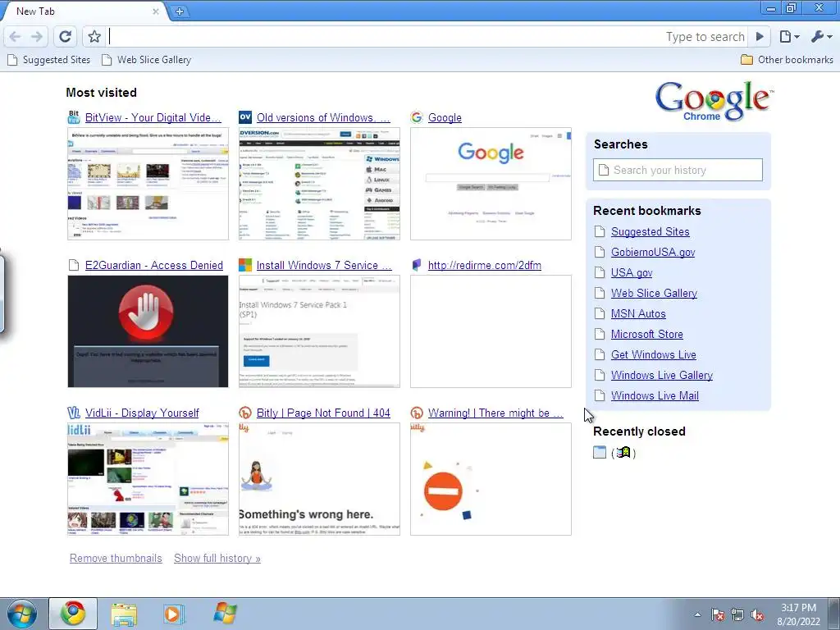Open the Microsoft Store bookmark
The height and width of the screenshot is (630, 840).
[647, 335]
